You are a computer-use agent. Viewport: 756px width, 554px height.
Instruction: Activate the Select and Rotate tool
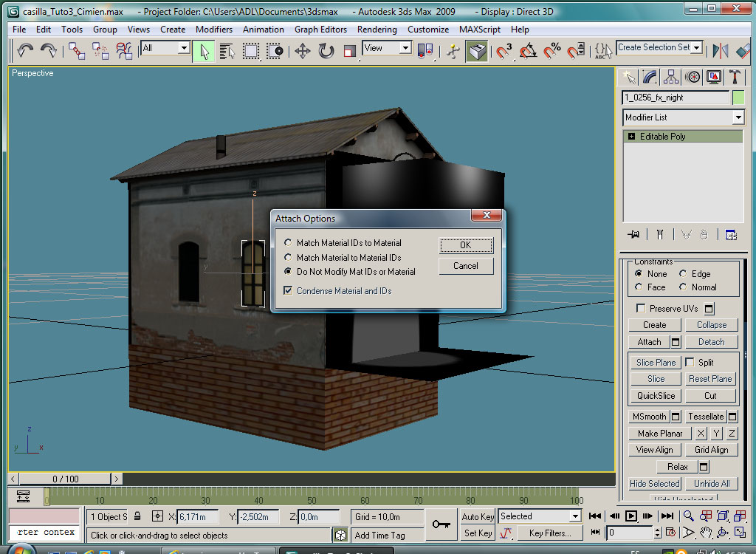pyautogui.click(x=326, y=50)
